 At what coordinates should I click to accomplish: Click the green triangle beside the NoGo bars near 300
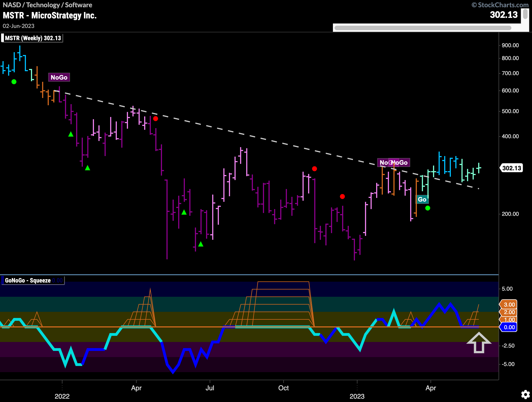click(88, 168)
